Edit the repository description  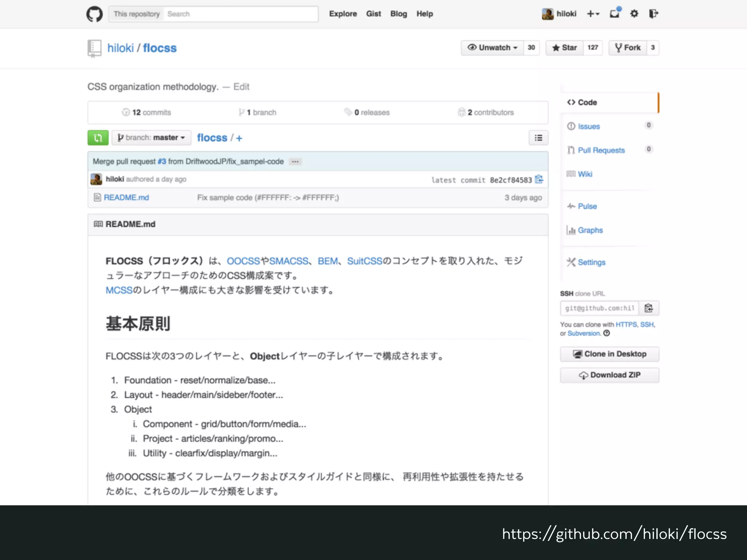(x=241, y=87)
